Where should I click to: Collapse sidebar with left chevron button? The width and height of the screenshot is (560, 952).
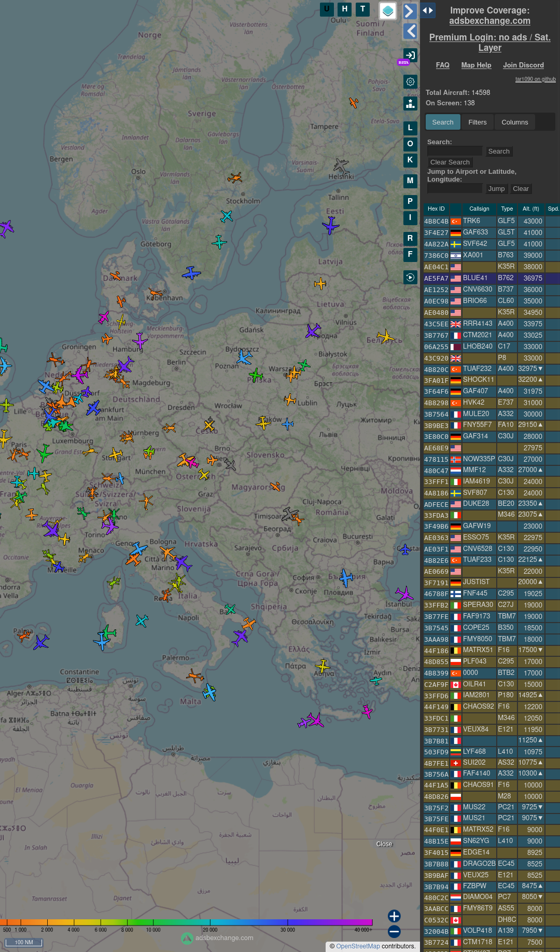coord(410,31)
